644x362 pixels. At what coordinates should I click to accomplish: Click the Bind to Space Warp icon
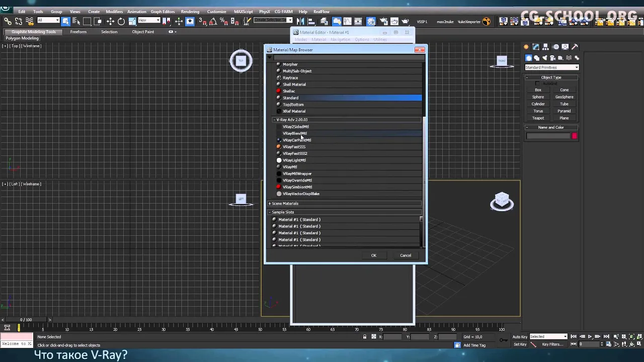click(x=29, y=21)
